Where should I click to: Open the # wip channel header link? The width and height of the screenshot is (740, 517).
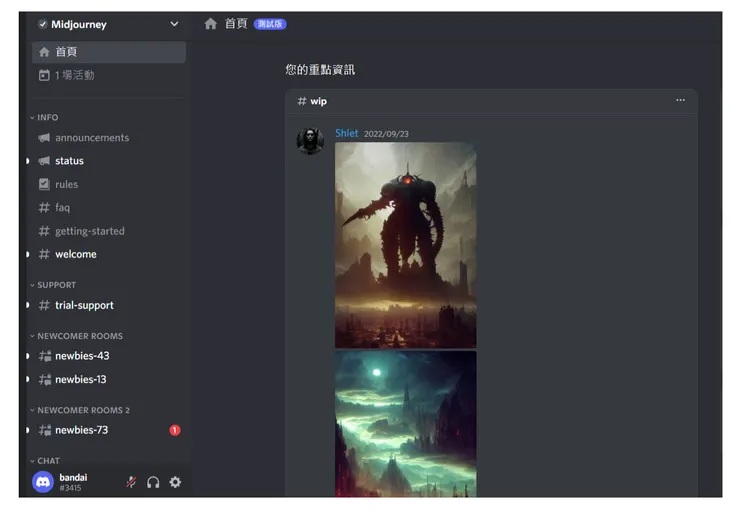click(312, 101)
